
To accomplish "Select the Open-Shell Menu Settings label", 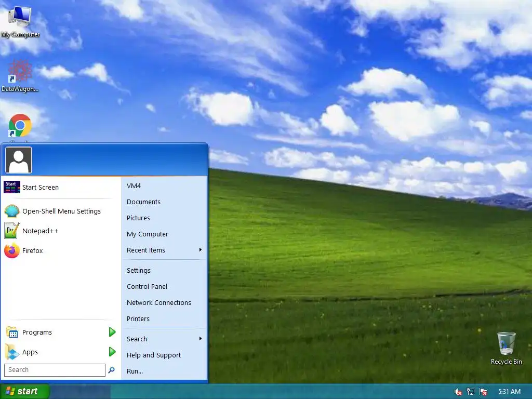I will click(61, 211).
